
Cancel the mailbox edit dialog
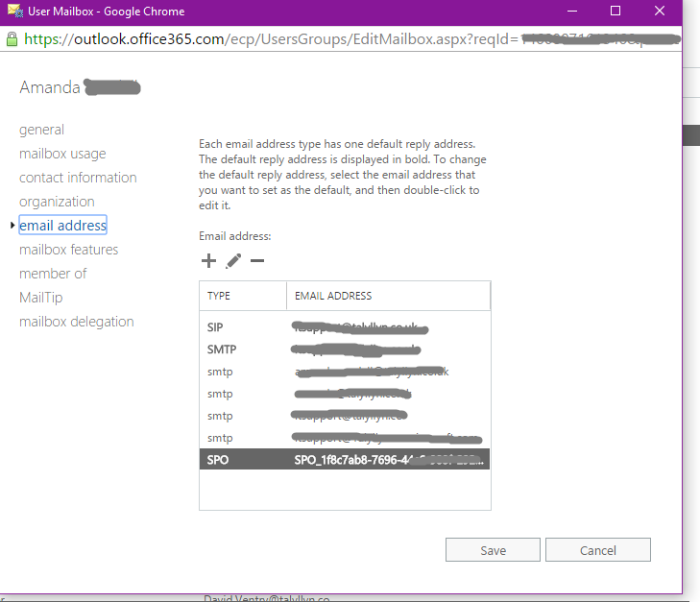point(598,550)
